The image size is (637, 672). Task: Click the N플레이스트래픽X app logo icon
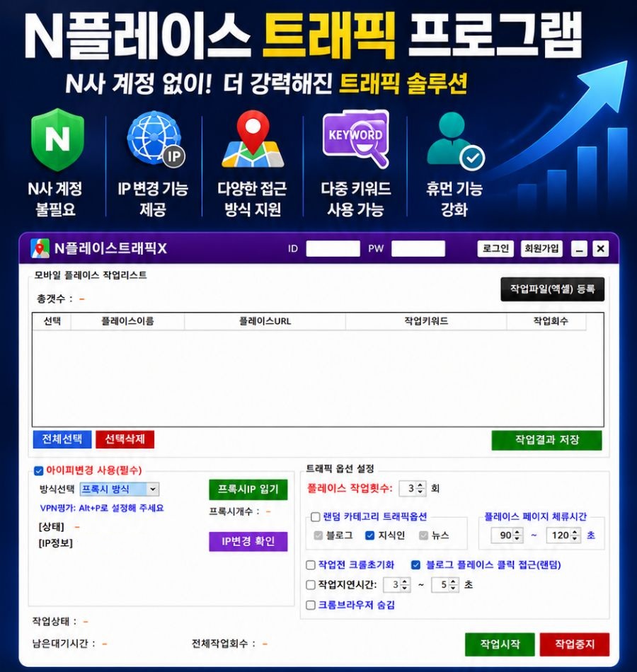40,248
